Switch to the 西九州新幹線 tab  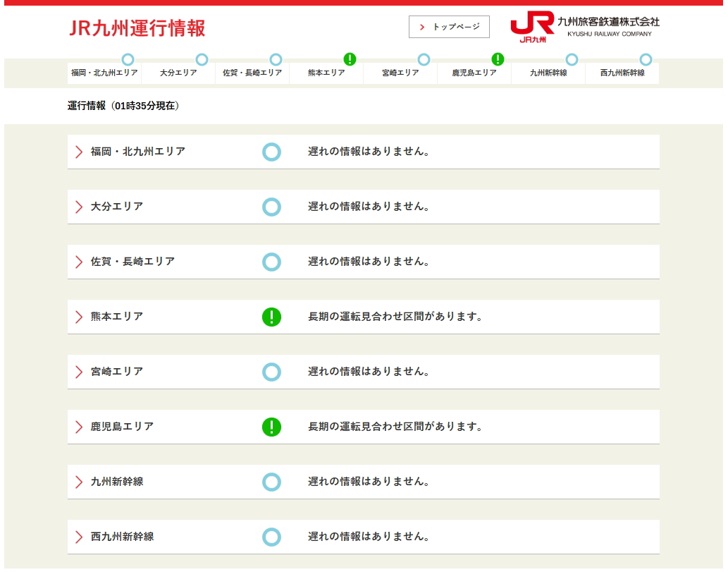tap(622, 73)
